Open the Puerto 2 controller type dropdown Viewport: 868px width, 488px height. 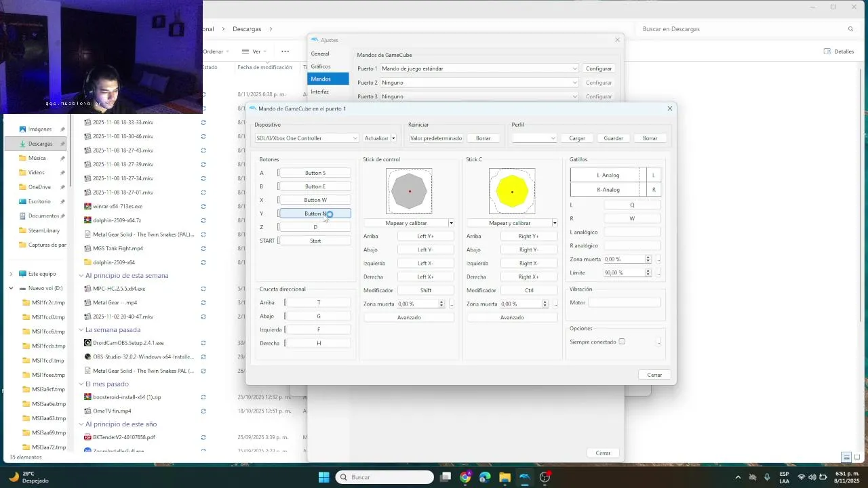[x=479, y=83]
